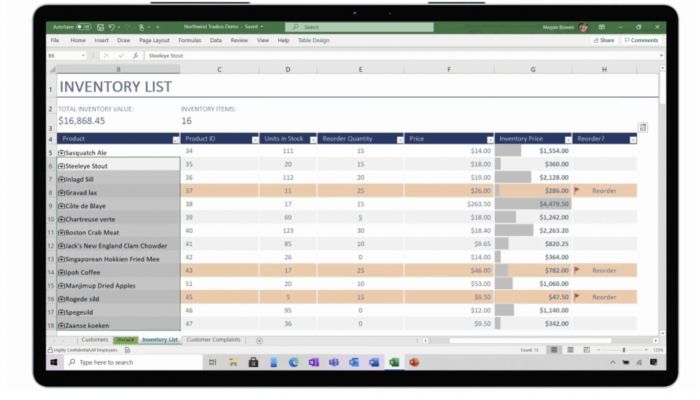The width and height of the screenshot is (700, 400).
Task: Select Normal view in status bar
Action: coord(554,350)
